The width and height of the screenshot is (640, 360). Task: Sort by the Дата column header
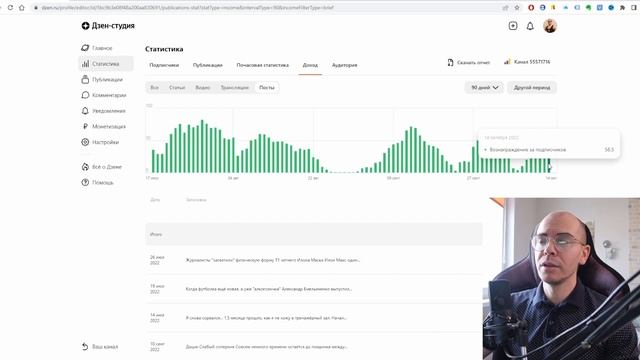pyautogui.click(x=155, y=200)
